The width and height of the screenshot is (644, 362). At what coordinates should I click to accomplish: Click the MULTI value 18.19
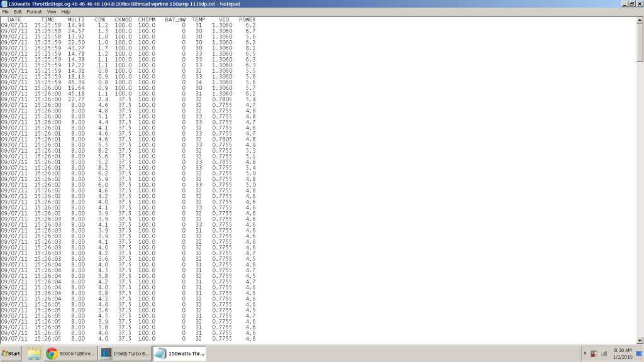coord(76,77)
